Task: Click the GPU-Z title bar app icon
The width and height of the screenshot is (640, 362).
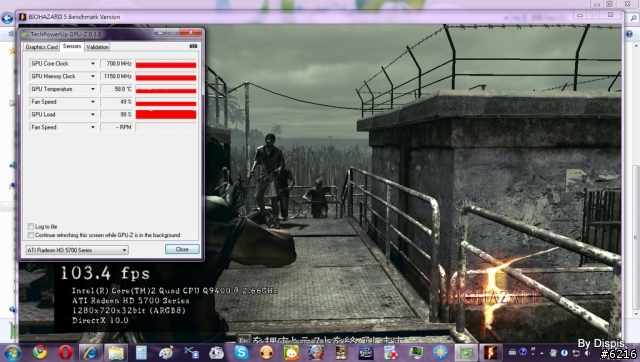Action: 25,34
